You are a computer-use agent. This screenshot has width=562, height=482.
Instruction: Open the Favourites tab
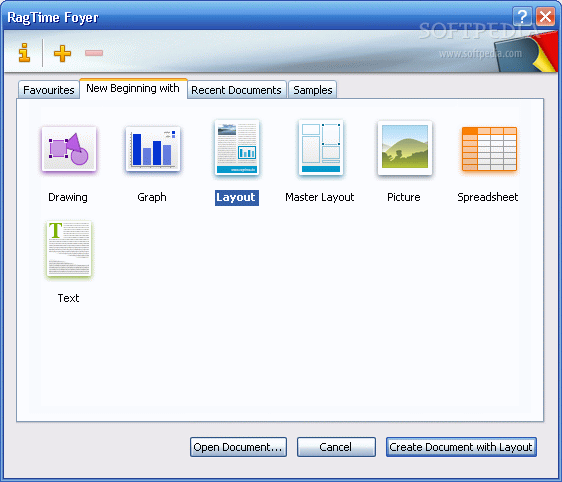49,90
